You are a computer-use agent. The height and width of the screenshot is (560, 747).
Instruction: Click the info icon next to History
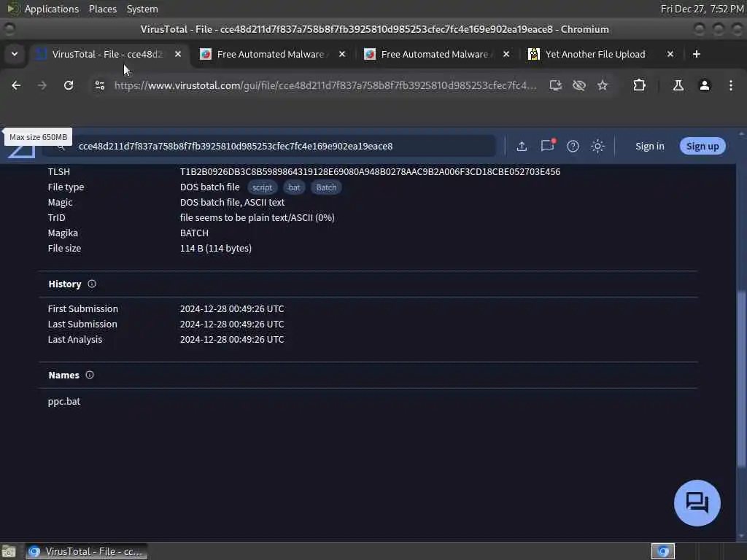[x=92, y=284]
